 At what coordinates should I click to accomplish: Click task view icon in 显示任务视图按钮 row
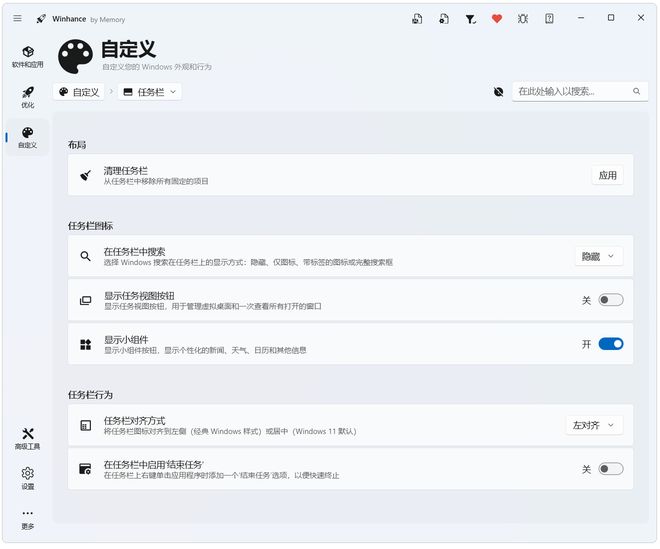click(85, 300)
